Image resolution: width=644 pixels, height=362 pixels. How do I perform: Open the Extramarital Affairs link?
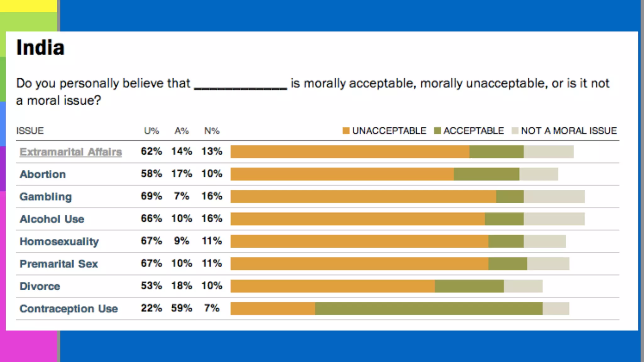click(70, 152)
